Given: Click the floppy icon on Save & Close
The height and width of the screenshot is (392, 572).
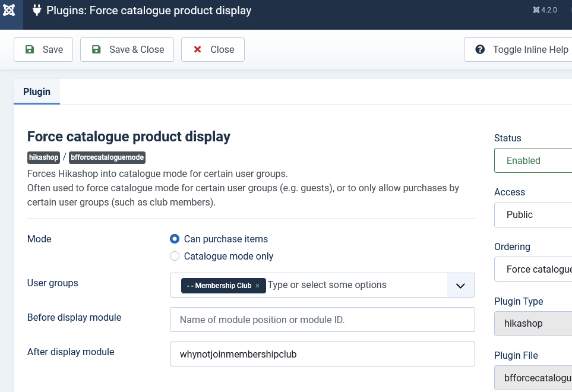Looking at the screenshot, I should click(96, 49).
